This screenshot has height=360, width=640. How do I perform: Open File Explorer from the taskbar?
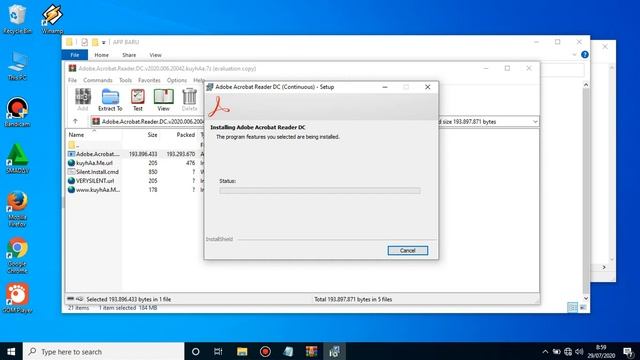coord(242,351)
